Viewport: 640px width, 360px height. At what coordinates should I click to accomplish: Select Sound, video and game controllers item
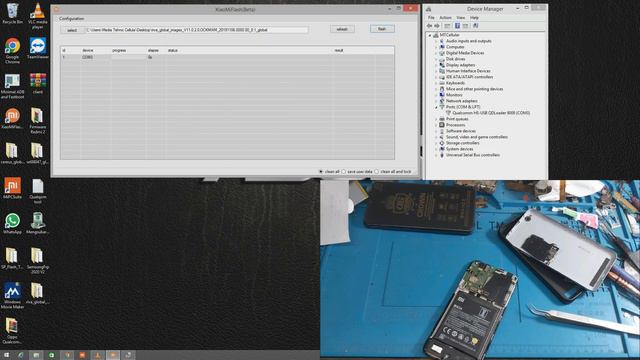477,137
